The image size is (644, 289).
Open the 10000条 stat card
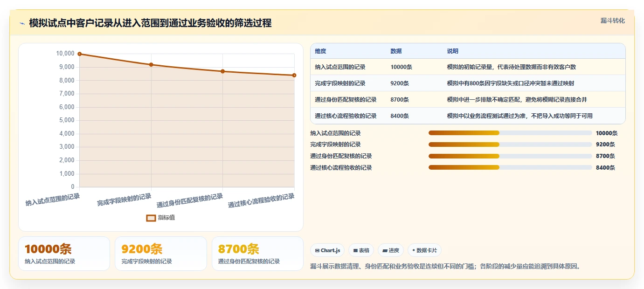click(x=64, y=254)
